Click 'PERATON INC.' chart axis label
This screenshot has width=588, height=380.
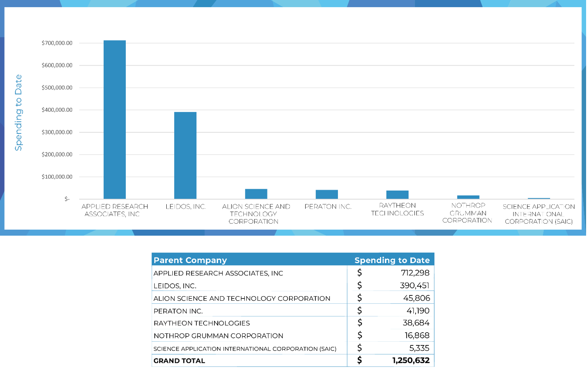tap(328, 207)
